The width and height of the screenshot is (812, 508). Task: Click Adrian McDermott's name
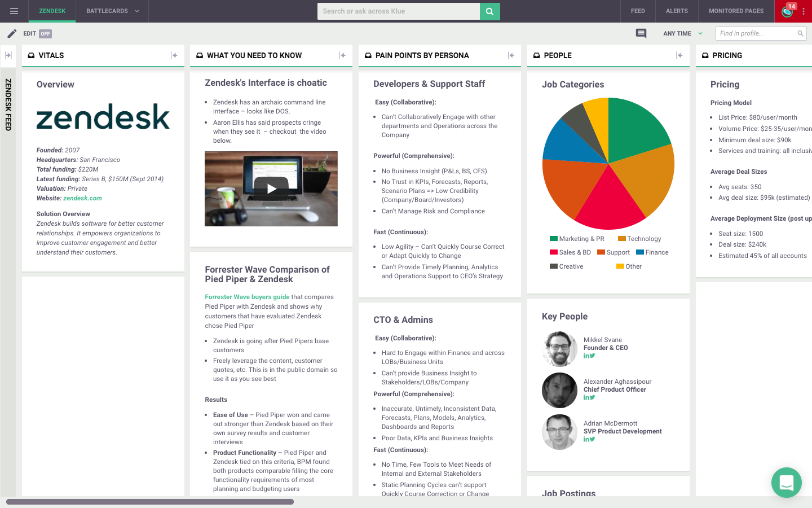tap(610, 423)
